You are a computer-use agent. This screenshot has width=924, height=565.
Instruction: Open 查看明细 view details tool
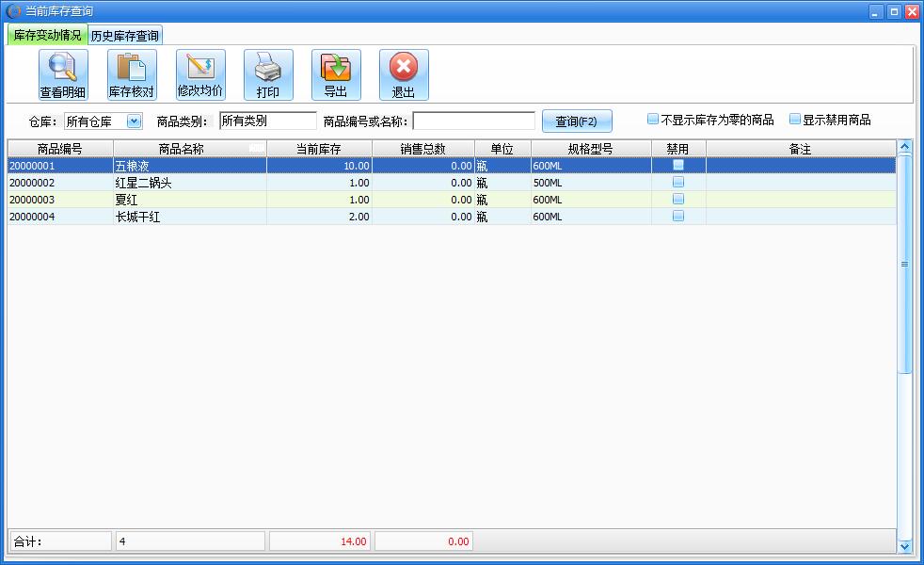click(64, 75)
